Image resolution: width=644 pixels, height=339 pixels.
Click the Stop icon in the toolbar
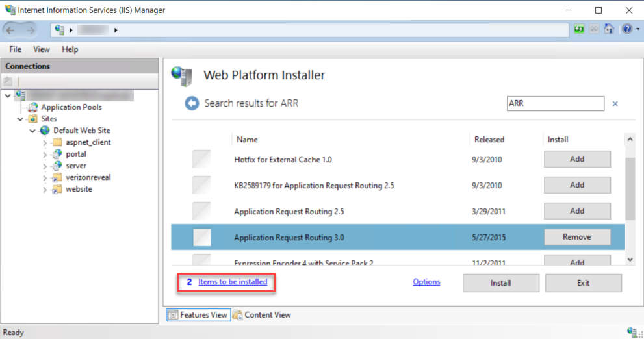(594, 29)
